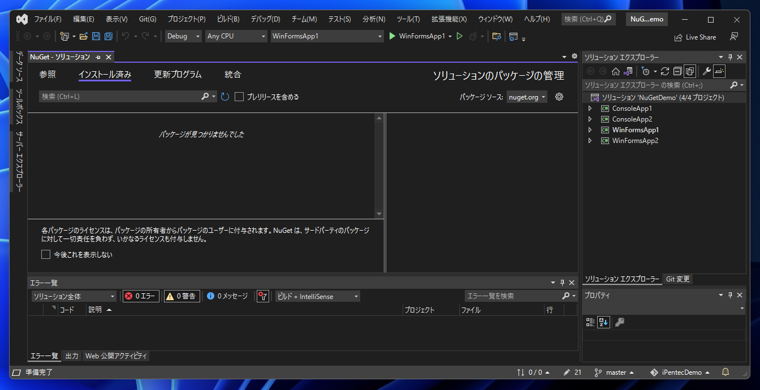Click Start Without Debugging outline play icon

tap(459, 36)
